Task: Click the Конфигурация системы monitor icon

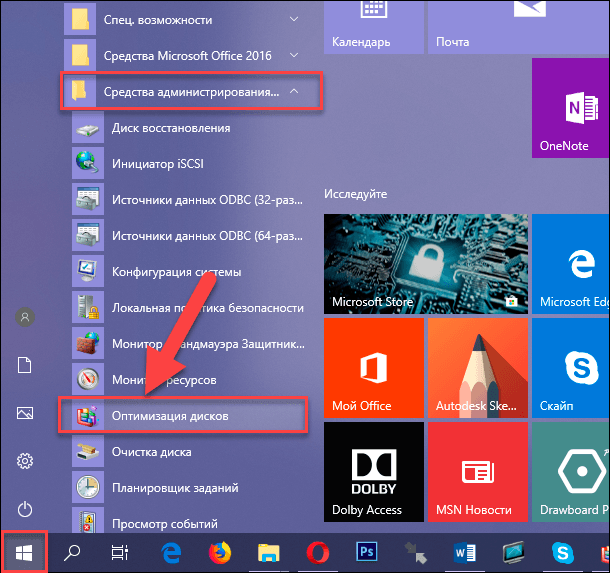Action: click(x=88, y=271)
